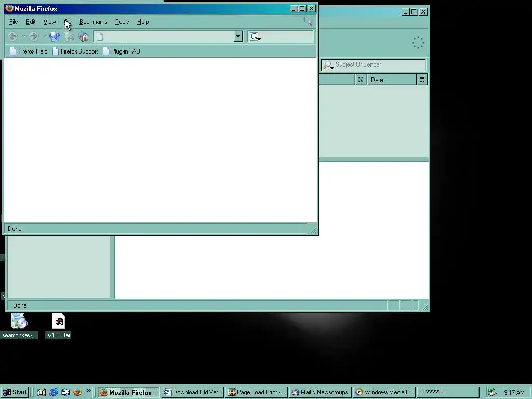The image size is (532, 399).
Task: Click the junk status column header
Action: pos(361,79)
